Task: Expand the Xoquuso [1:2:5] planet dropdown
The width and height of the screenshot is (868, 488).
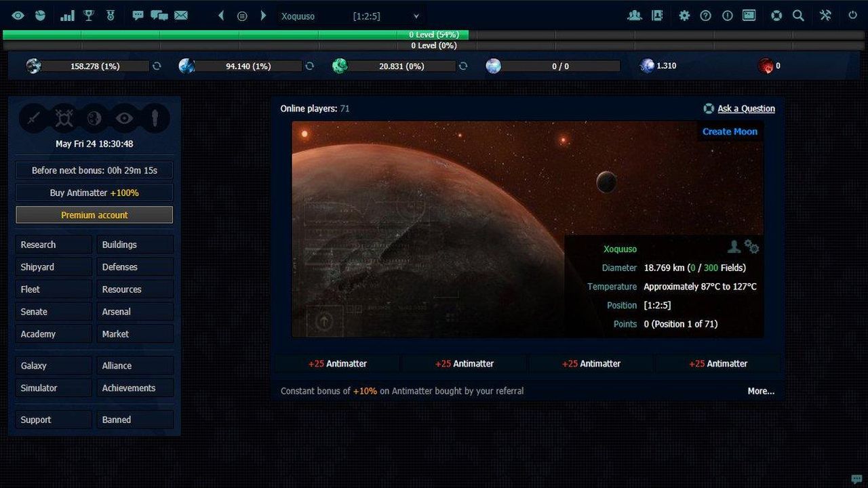Action: click(x=351, y=16)
